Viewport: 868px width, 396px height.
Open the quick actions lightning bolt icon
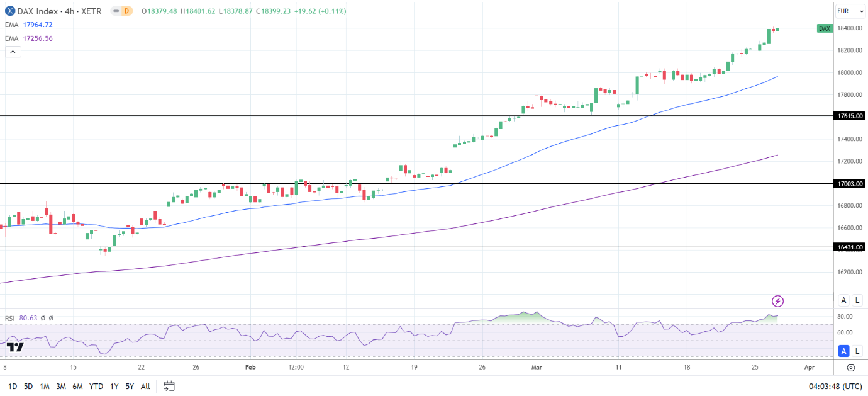[x=778, y=300]
